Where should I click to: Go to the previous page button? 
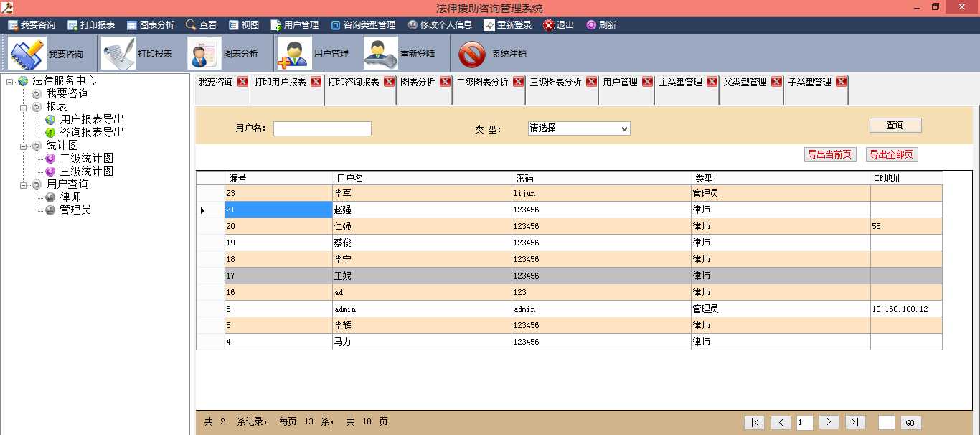click(x=781, y=423)
